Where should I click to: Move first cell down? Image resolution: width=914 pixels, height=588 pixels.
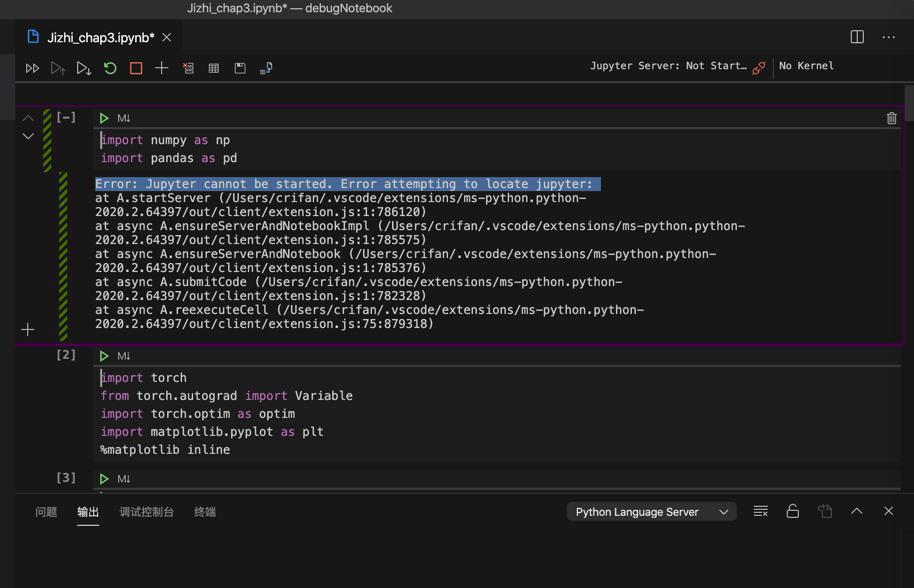click(27, 136)
